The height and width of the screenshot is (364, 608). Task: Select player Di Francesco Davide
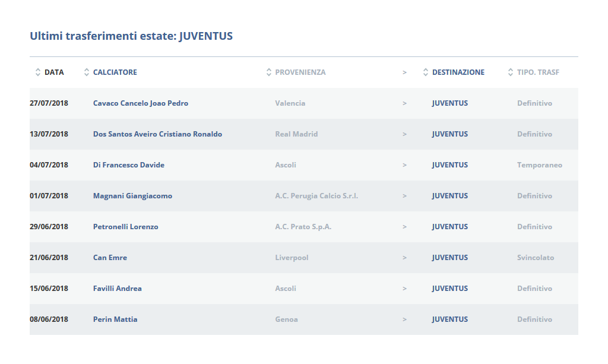(x=129, y=165)
